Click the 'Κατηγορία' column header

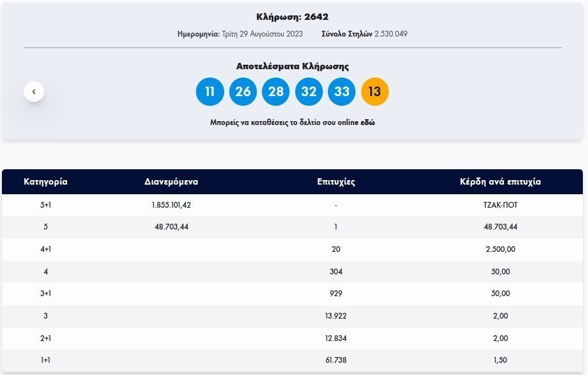point(45,181)
